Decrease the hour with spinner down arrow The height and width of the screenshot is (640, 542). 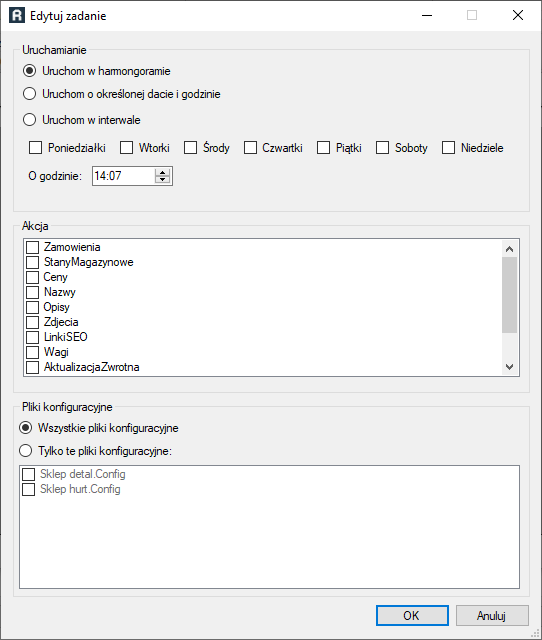point(162,180)
